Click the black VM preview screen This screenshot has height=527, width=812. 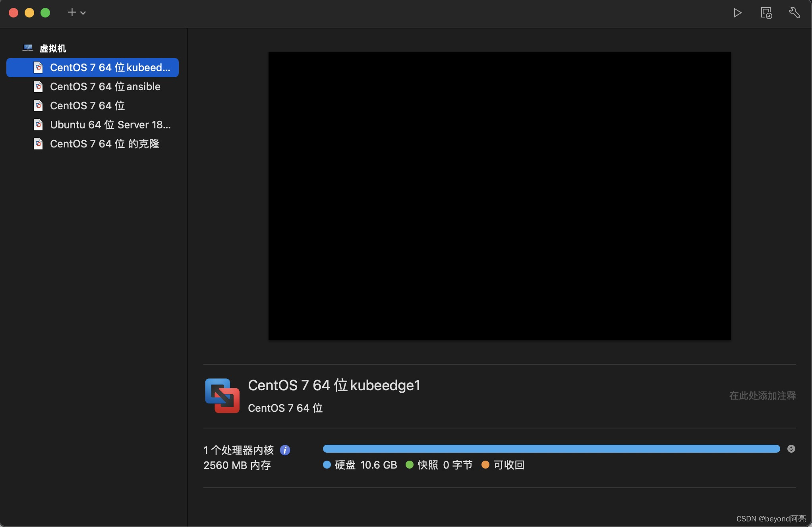(x=499, y=196)
